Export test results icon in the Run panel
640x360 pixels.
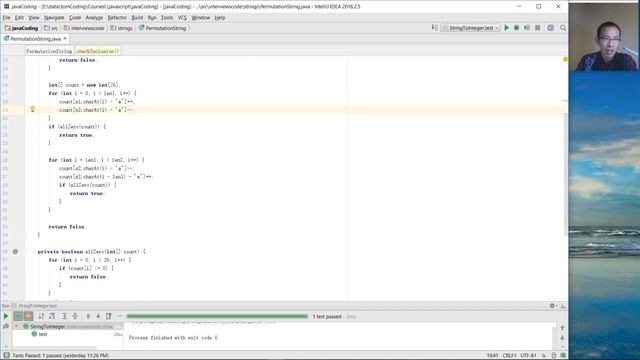coord(109,316)
